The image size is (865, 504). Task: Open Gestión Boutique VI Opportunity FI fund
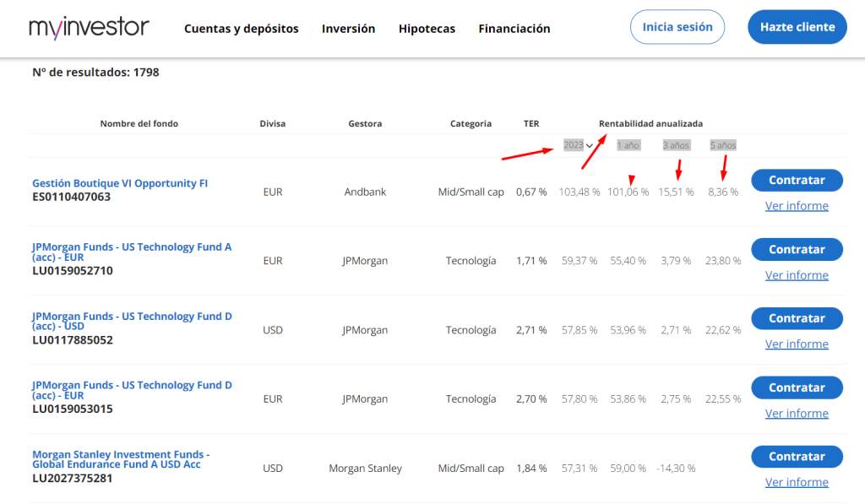point(120,183)
